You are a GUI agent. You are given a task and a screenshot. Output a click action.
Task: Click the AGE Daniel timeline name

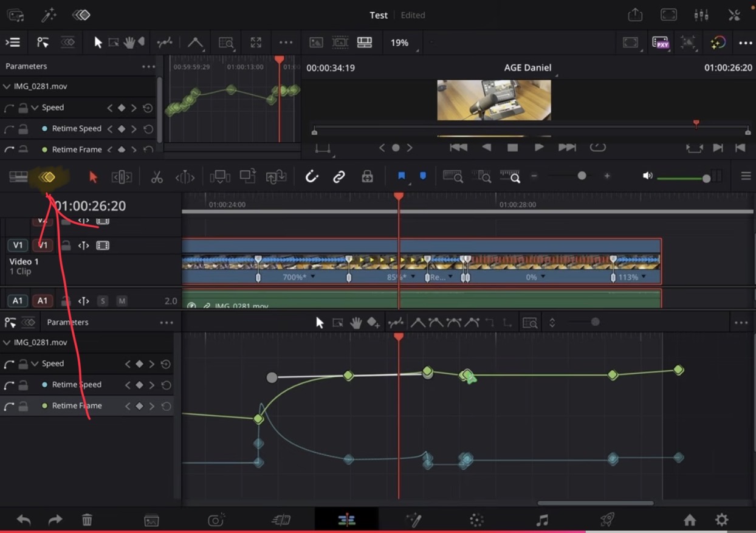tap(527, 67)
